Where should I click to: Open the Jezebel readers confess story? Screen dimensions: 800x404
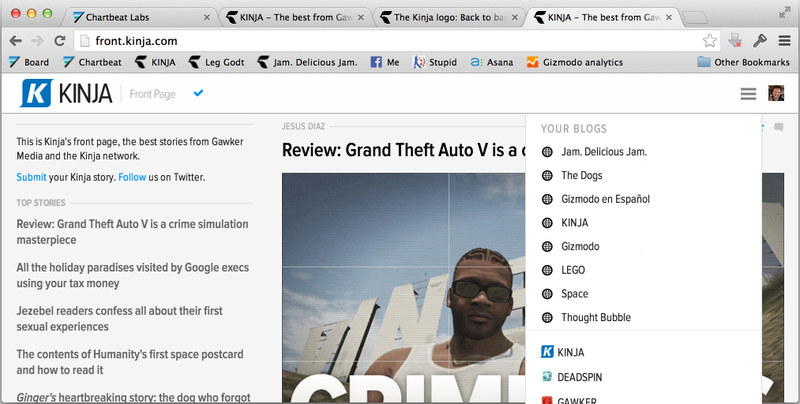click(x=119, y=319)
